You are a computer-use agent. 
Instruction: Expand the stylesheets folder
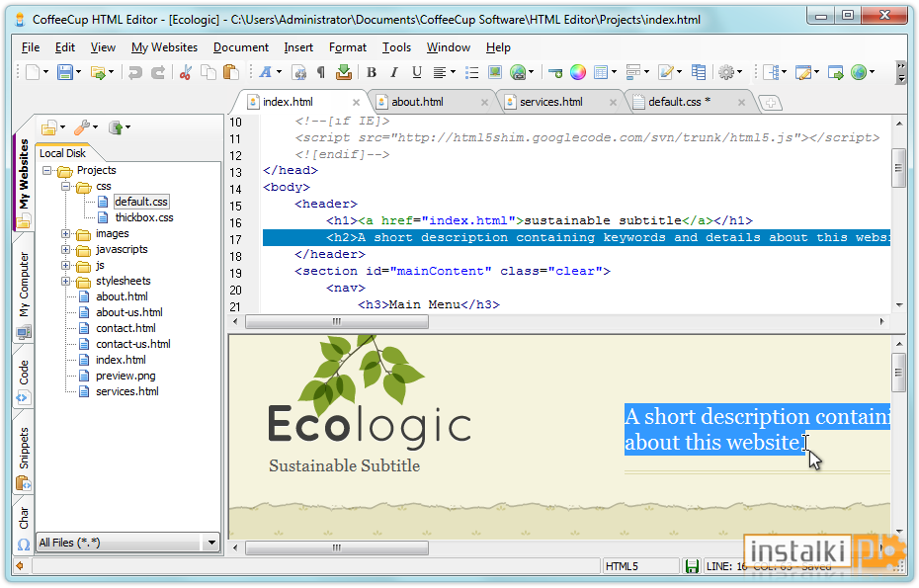coord(65,282)
